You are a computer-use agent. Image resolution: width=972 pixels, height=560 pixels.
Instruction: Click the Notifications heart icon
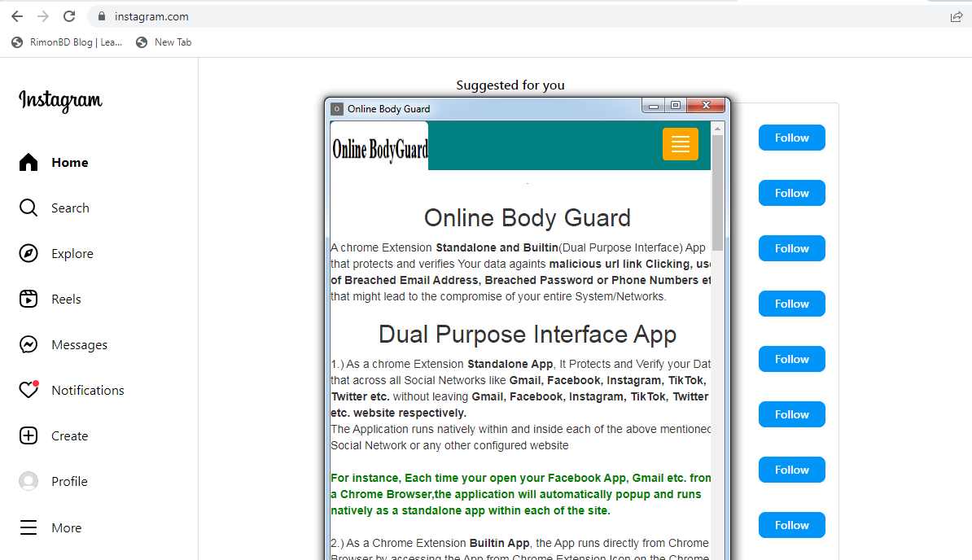28,390
